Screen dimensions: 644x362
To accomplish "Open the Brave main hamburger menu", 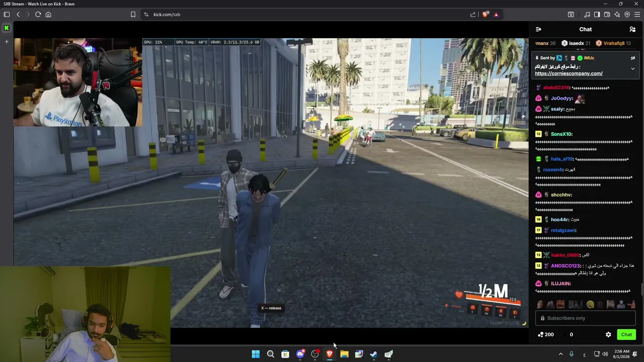I will coord(637,15).
